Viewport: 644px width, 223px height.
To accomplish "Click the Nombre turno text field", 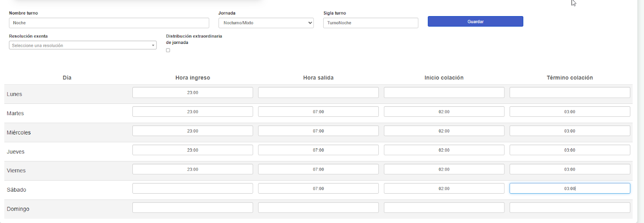I will pos(109,23).
